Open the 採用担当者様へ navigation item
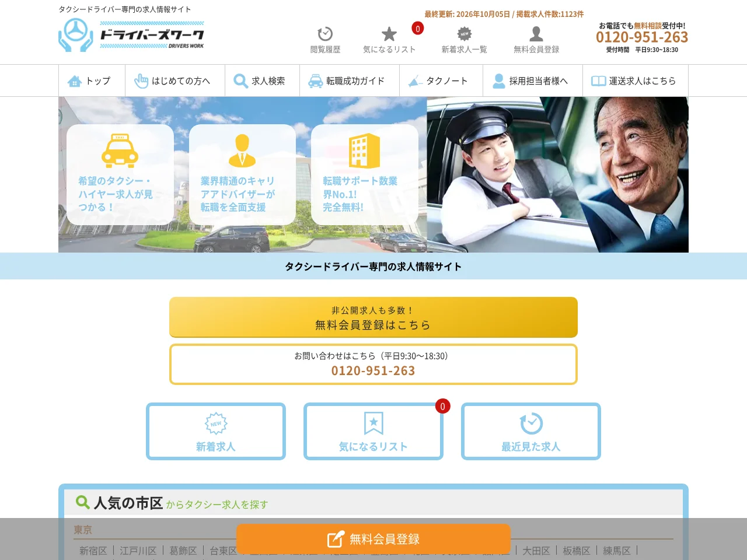747x560 pixels. (533, 80)
